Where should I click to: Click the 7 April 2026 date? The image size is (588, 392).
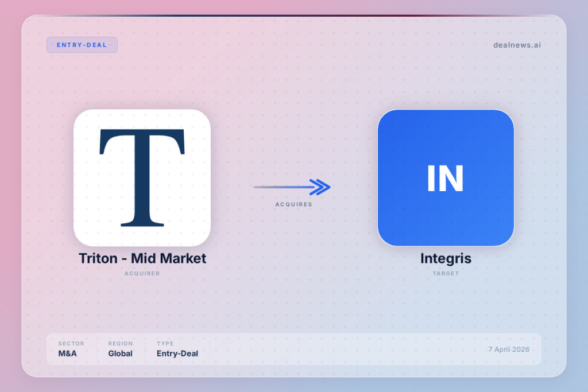(x=509, y=350)
